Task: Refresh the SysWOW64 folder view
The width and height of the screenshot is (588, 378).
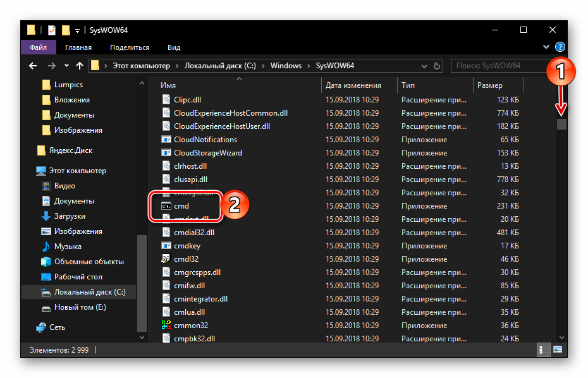Action: click(x=436, y=66)
